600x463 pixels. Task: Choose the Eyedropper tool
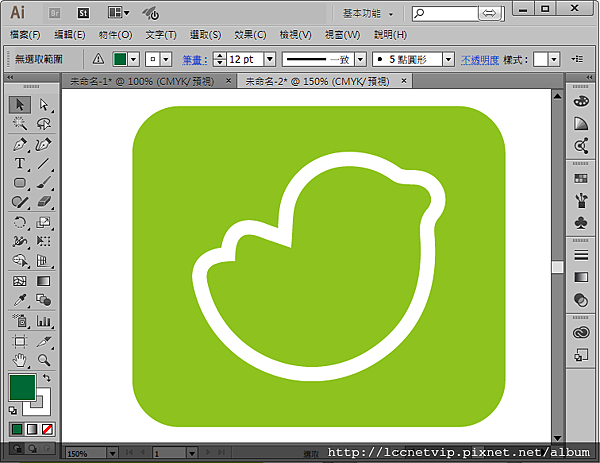[20, 300]
